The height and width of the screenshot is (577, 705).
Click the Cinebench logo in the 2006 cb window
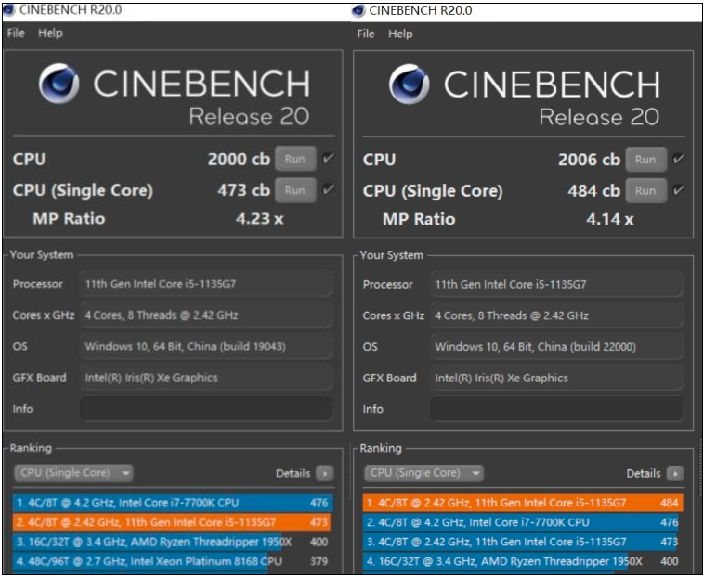[410, 84]
